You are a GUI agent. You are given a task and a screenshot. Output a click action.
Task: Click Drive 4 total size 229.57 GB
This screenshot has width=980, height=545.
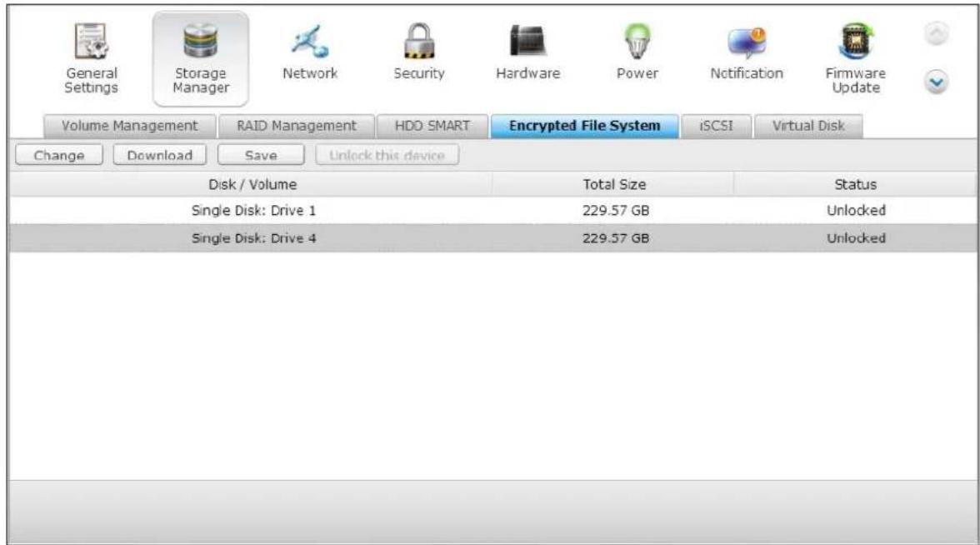[x=616, y=238]
